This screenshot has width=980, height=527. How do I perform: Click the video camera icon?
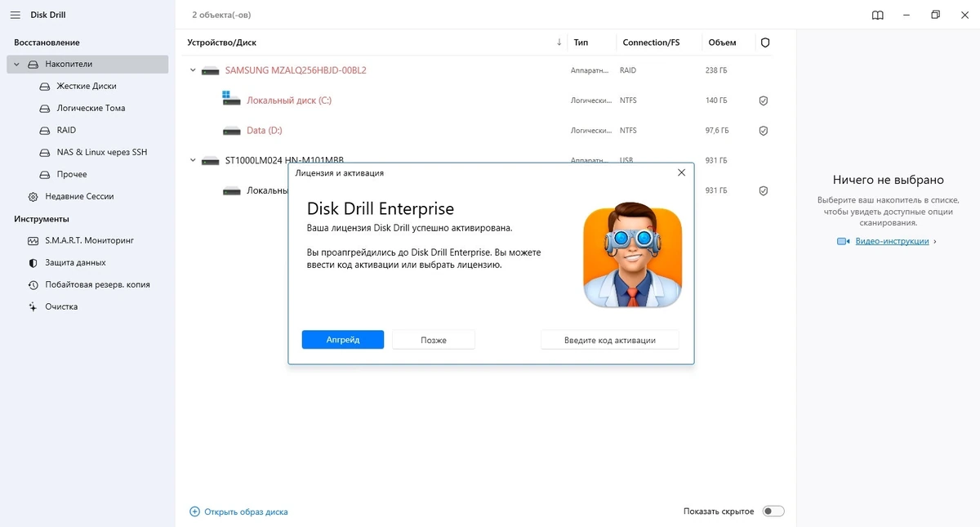coord(844,241)
